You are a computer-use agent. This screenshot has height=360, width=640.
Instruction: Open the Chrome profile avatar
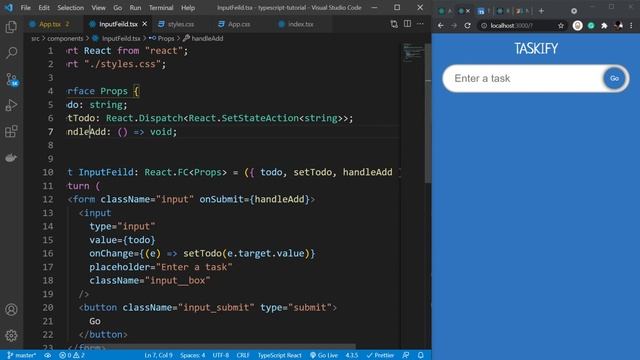point(618,26)
